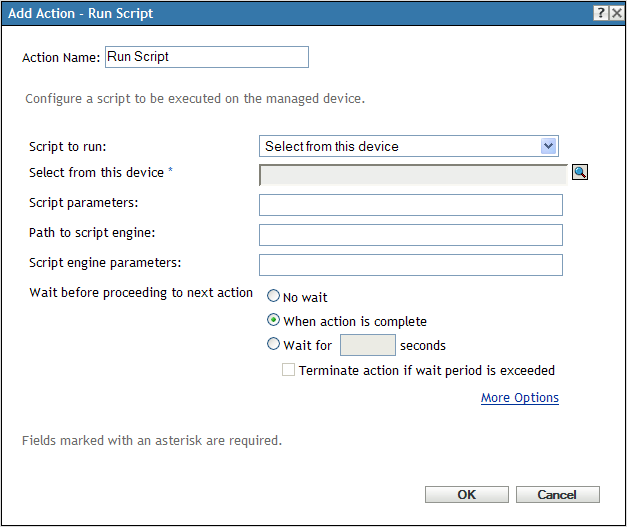Click the Path to script engine field

pos(410,235)
